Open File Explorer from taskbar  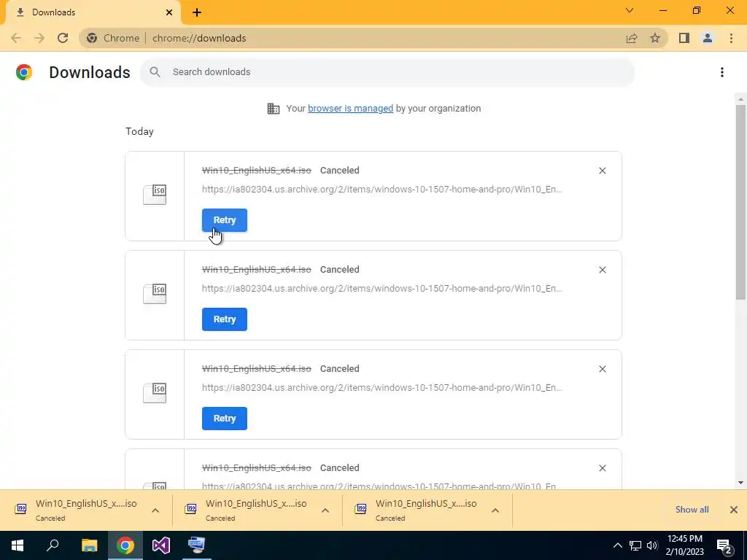point(89,545)
